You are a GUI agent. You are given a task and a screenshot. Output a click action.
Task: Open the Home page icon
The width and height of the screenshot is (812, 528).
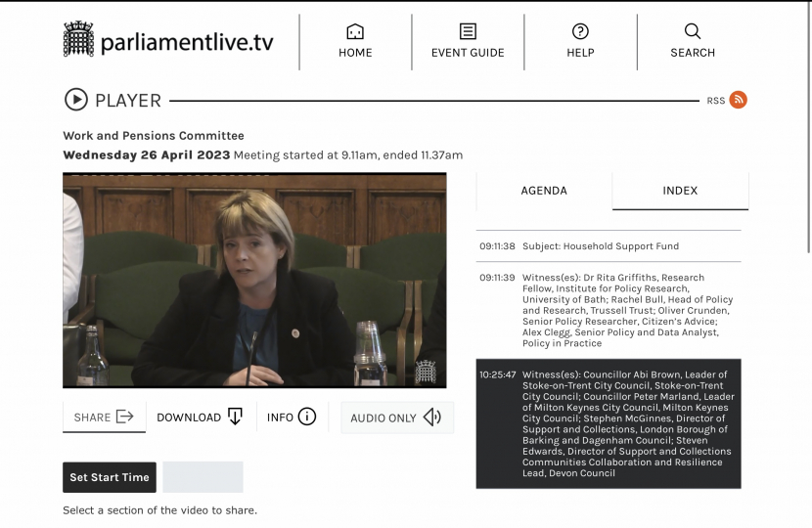[x=355, y=31]
